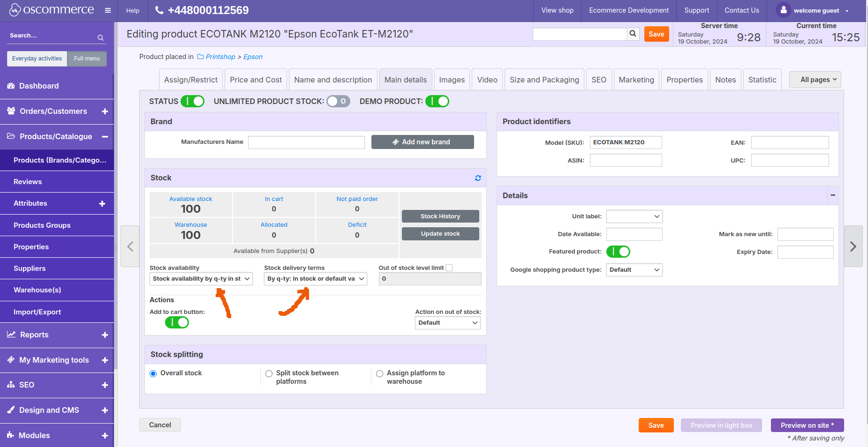Click the Model (SKU) input field
The width and height of the screenshot is (868, 447).
point(626,142)
